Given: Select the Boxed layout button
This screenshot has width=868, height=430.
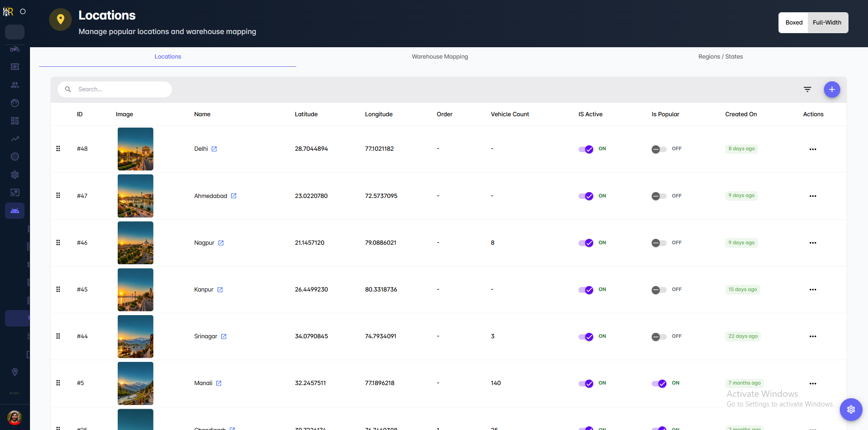Looking at the screenshot, I should [x=794, y=23].
